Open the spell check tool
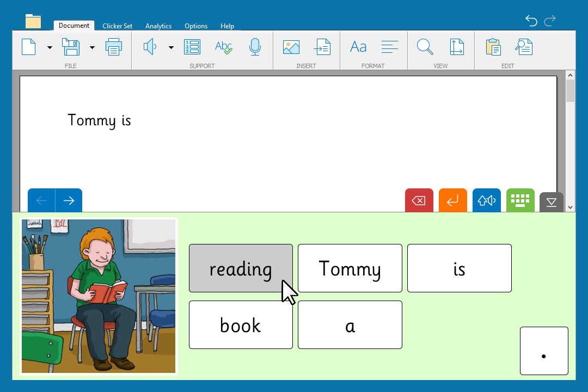The width and height of the screenshot is (588, 392). point(223,47)
